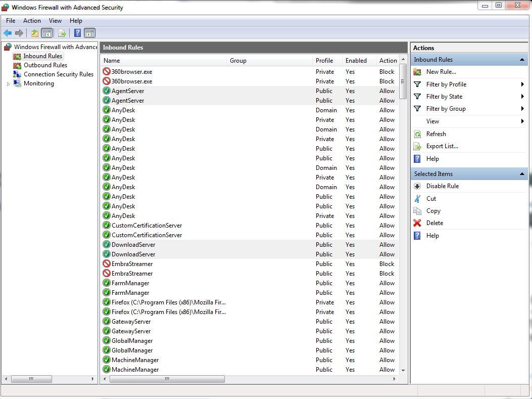Click the Disable Rule action
The image size is (532, 399).
click(443, 186)
